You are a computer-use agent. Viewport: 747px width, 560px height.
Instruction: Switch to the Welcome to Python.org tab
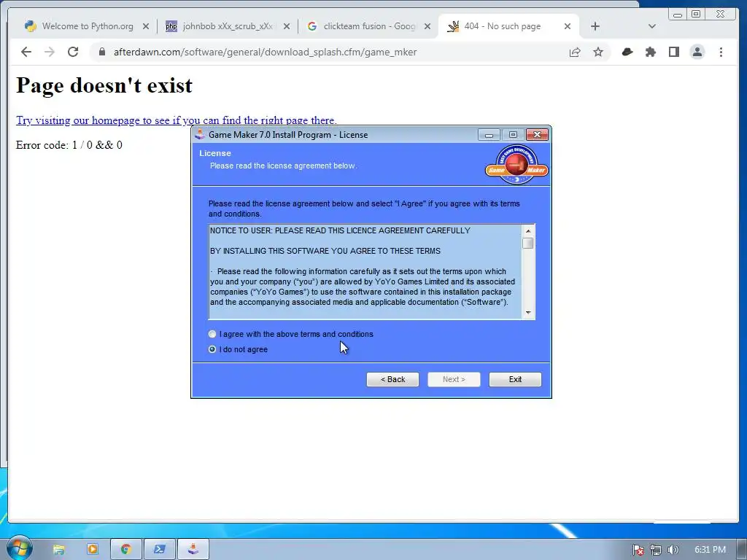[x=88, y=26]
